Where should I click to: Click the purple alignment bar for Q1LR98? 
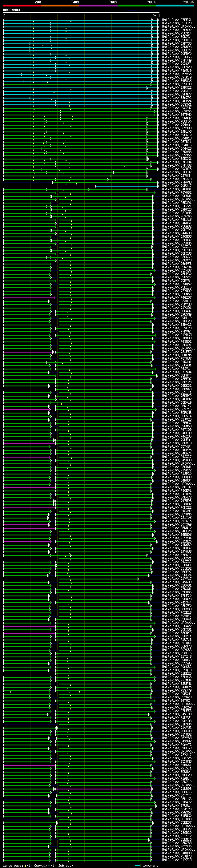pyautogui.click(x=104, y=789)
